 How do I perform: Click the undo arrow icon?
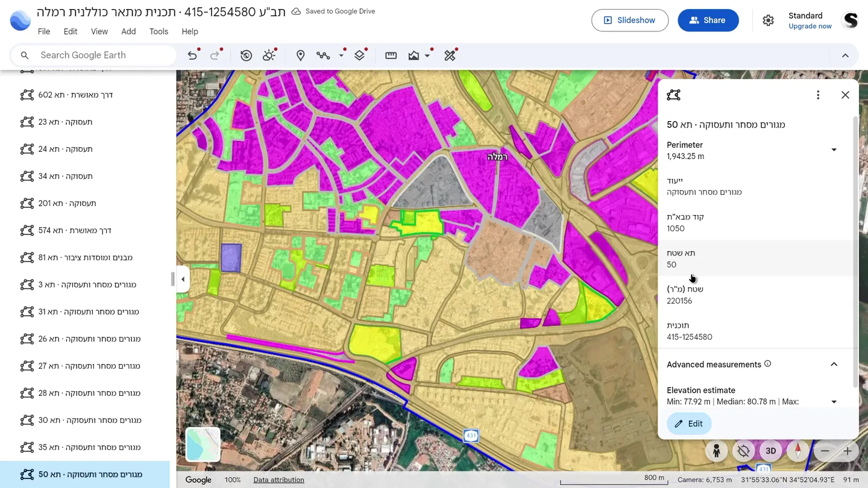192,55
